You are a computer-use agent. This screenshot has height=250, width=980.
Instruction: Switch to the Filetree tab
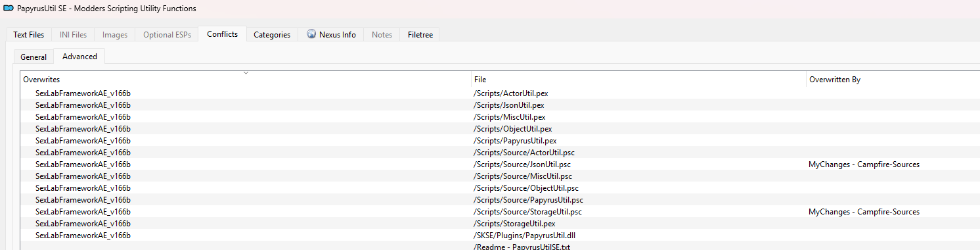point(420,35)
